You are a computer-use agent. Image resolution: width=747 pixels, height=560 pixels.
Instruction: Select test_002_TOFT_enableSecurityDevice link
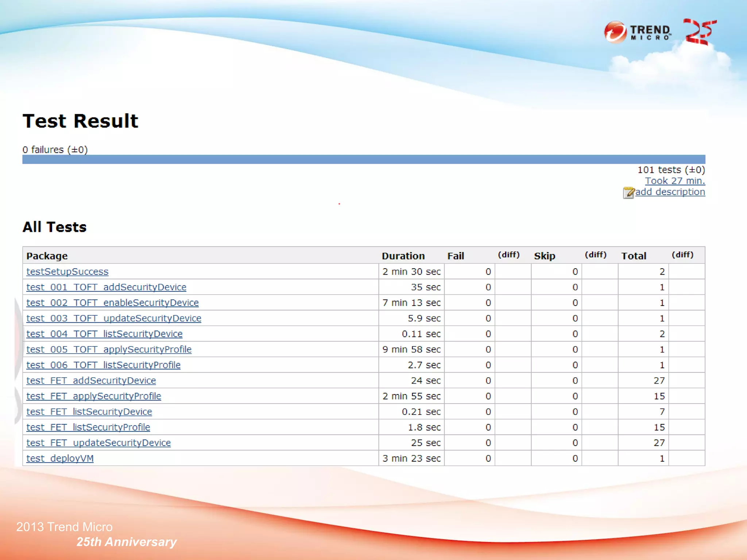112,303
